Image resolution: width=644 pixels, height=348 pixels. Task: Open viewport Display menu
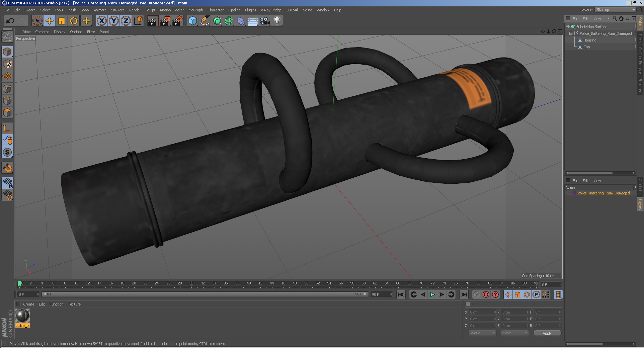click(60, 32)
